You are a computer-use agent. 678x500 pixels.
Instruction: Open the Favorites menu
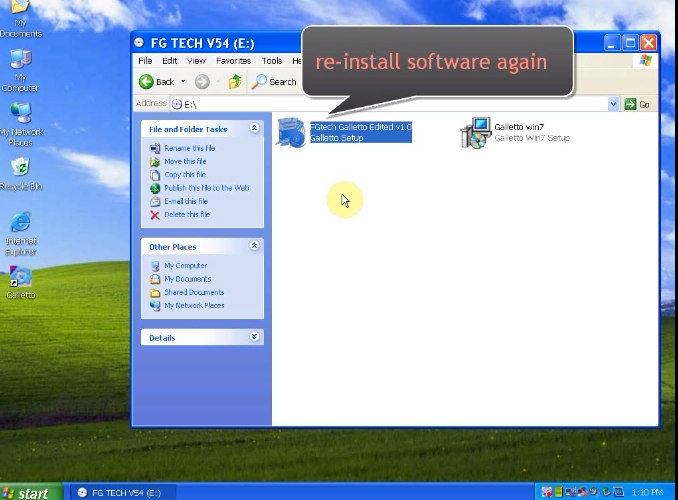point(233,61)
